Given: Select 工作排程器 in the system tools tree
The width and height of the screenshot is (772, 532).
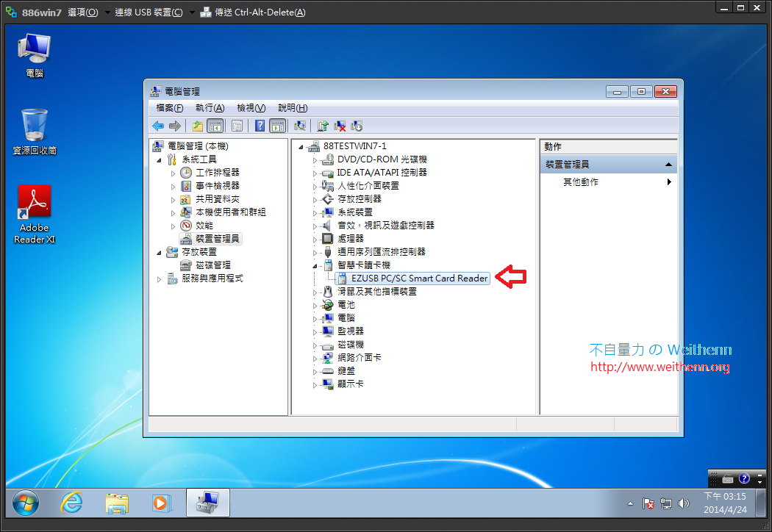Looking at the screenshot, I should (x=217, y=173).
